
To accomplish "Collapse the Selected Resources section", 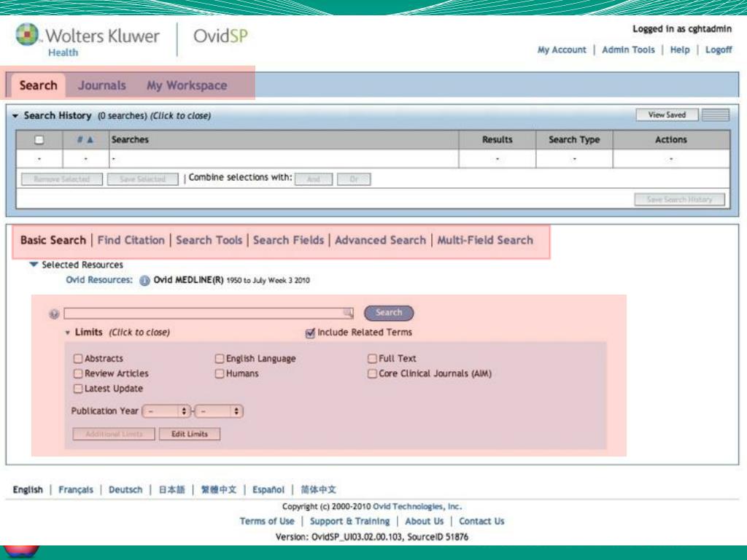I will pos(34,265).
